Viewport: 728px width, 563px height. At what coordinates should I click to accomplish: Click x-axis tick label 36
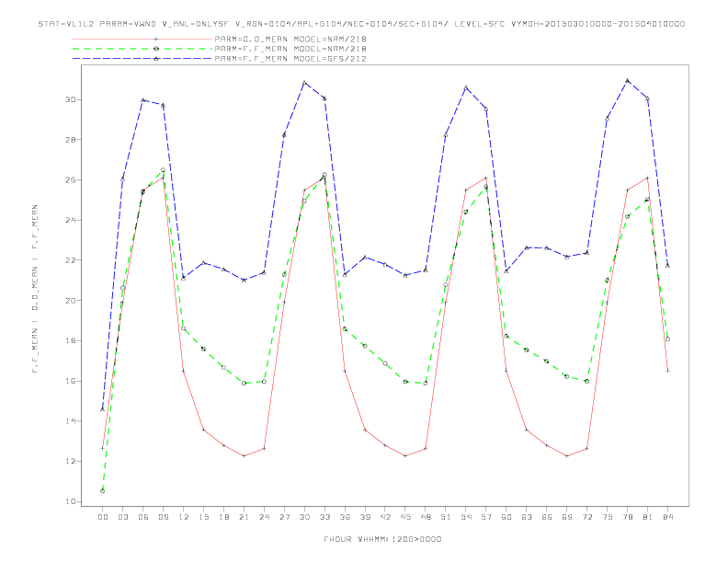pos(345,517)
